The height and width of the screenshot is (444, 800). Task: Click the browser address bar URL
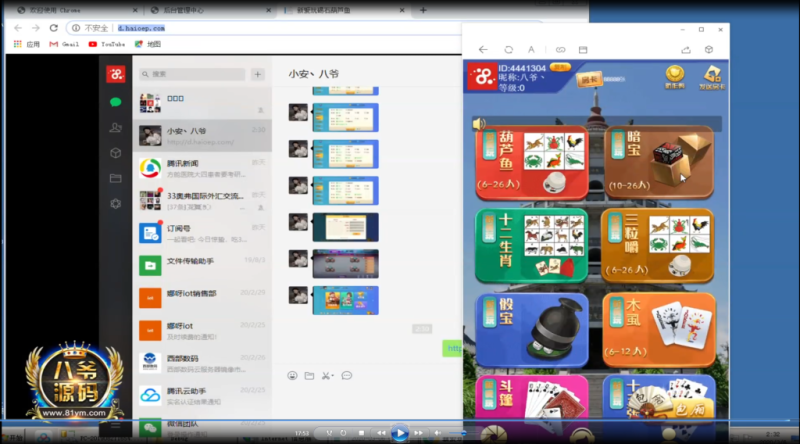140,28
